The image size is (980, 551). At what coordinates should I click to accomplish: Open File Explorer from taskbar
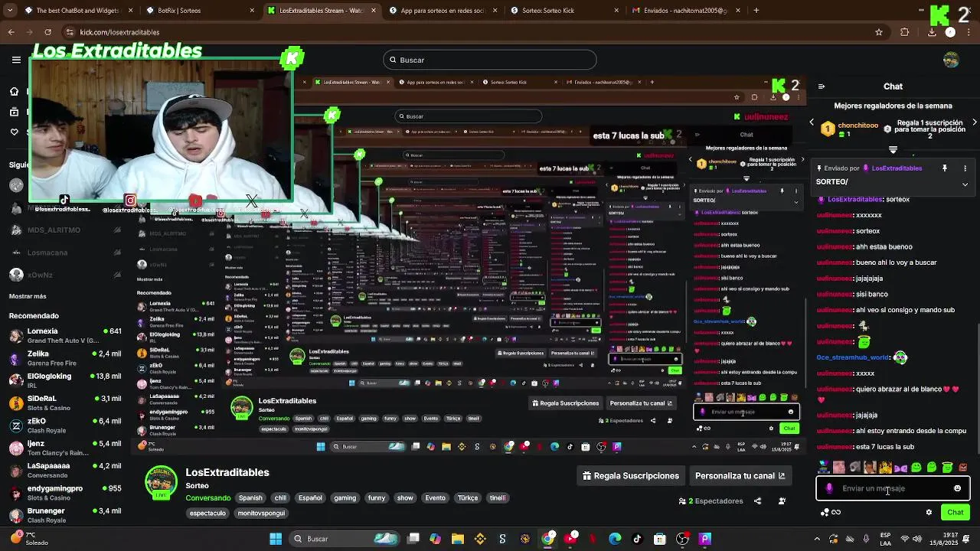(457, 539)
